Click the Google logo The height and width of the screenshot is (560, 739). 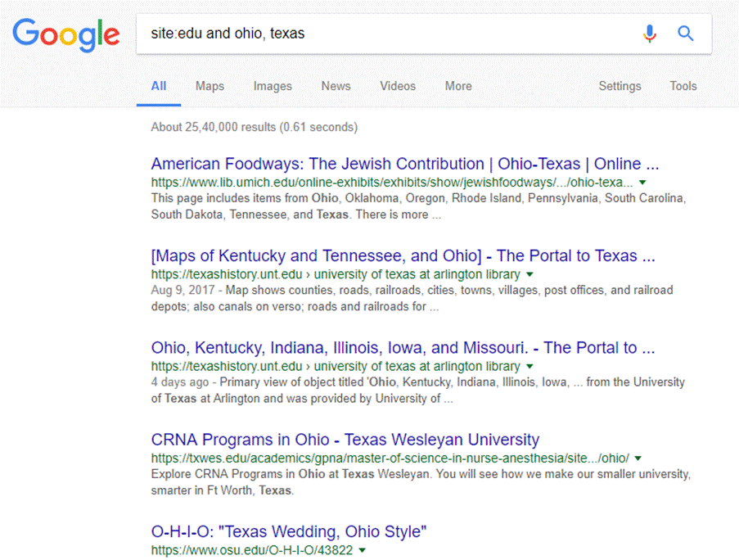[65, 34]
